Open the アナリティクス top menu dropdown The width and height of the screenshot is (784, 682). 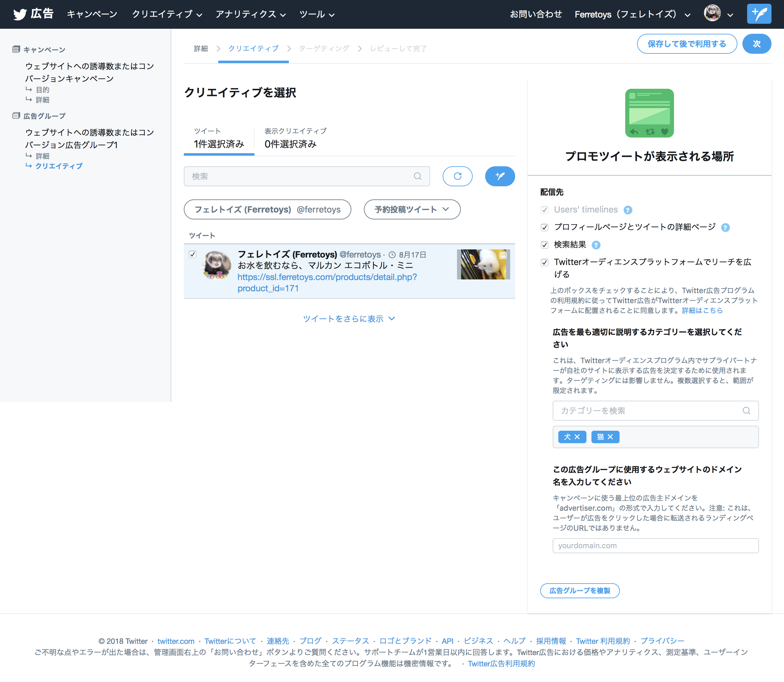[x=250, y=14]
